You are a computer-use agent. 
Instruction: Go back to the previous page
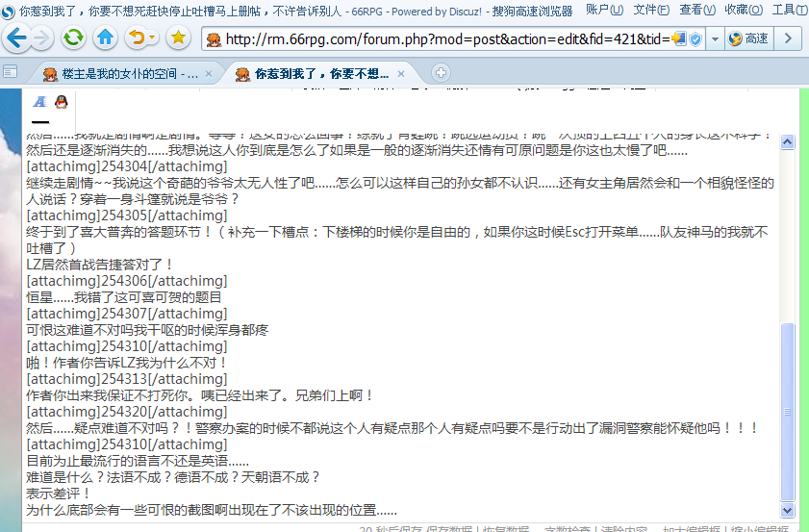point(16,38)
